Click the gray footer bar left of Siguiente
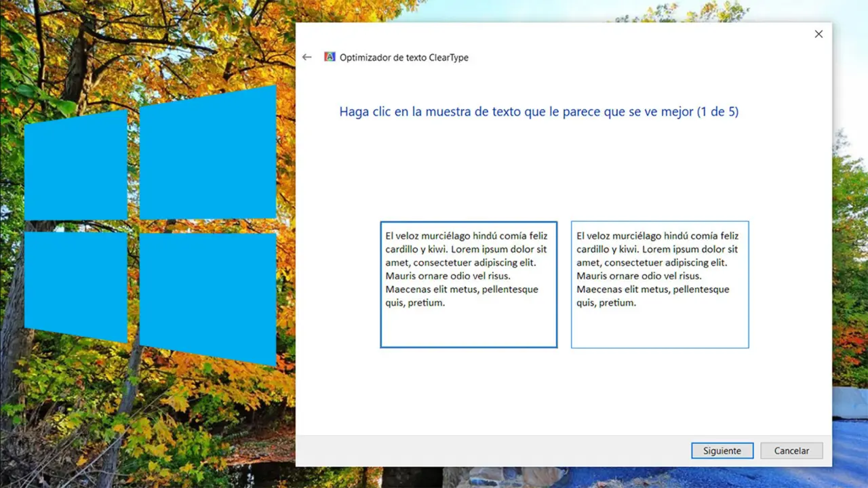868x488 pixels. (x=488, y=451)
